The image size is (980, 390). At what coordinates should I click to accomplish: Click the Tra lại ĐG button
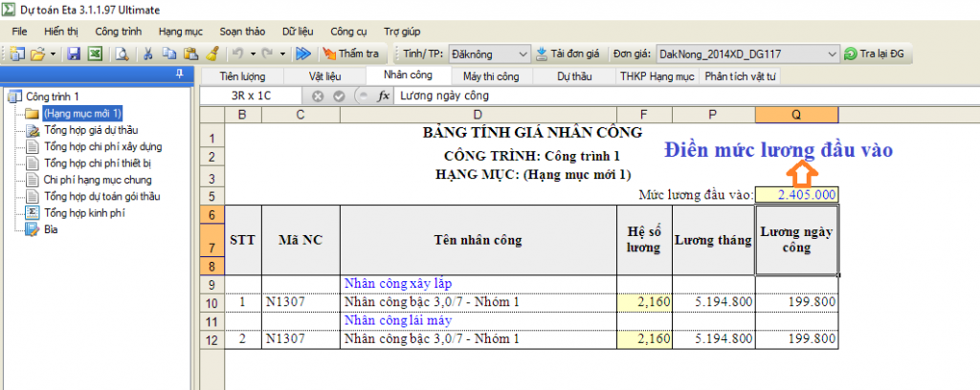tap(874, 54)
